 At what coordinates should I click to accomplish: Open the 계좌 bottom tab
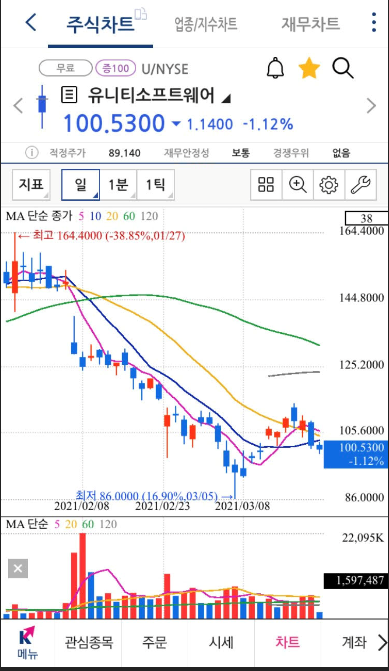(x=354, y=642)
